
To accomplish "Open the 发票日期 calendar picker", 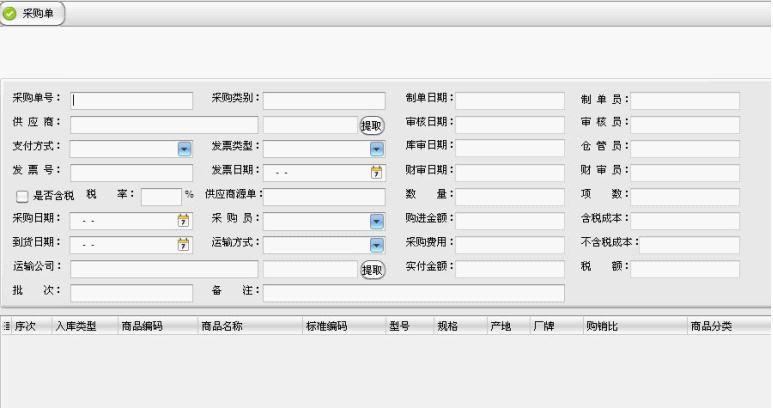I will (377, 172).
